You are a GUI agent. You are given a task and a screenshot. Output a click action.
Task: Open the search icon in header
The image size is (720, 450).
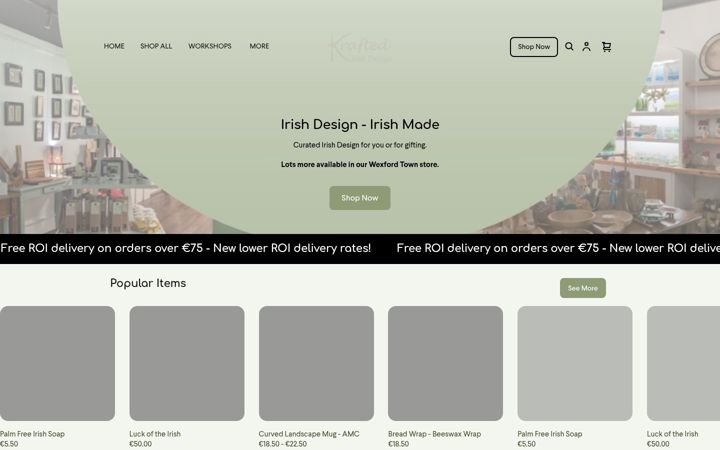point(569,46)
